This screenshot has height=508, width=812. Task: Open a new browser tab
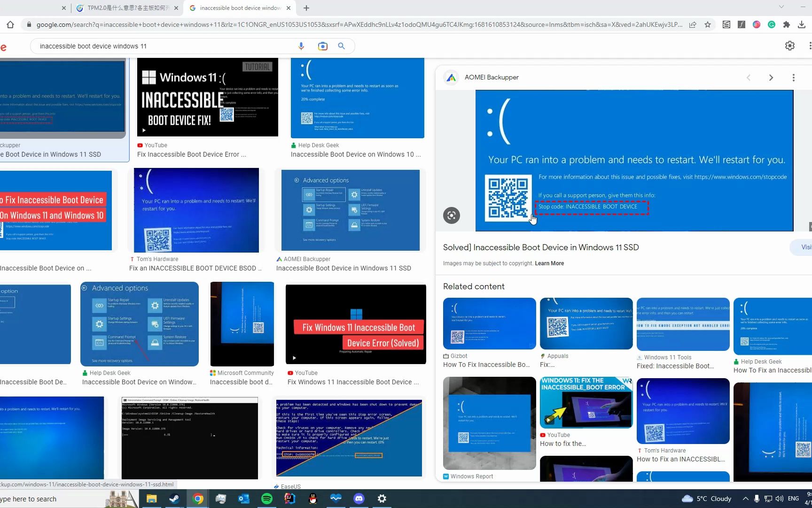(x=306, y=8)
